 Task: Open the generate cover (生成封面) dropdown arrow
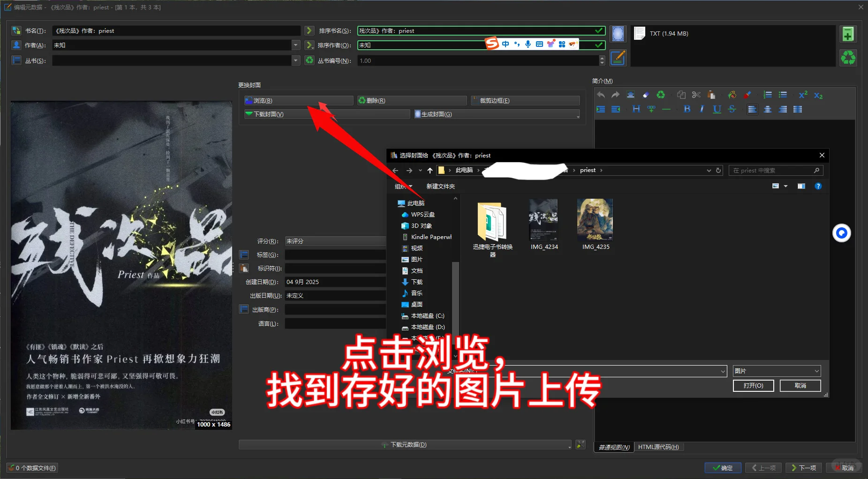click(x=577, y=115)
